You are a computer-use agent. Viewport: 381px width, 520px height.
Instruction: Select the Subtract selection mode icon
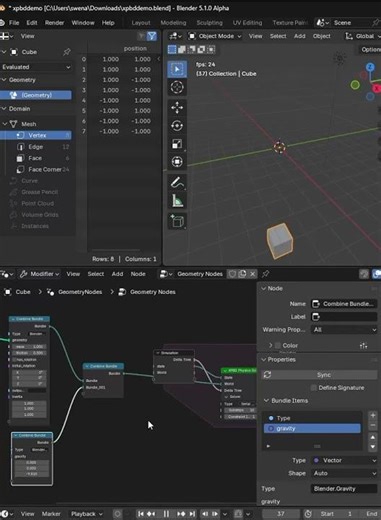tap(192, 49)
